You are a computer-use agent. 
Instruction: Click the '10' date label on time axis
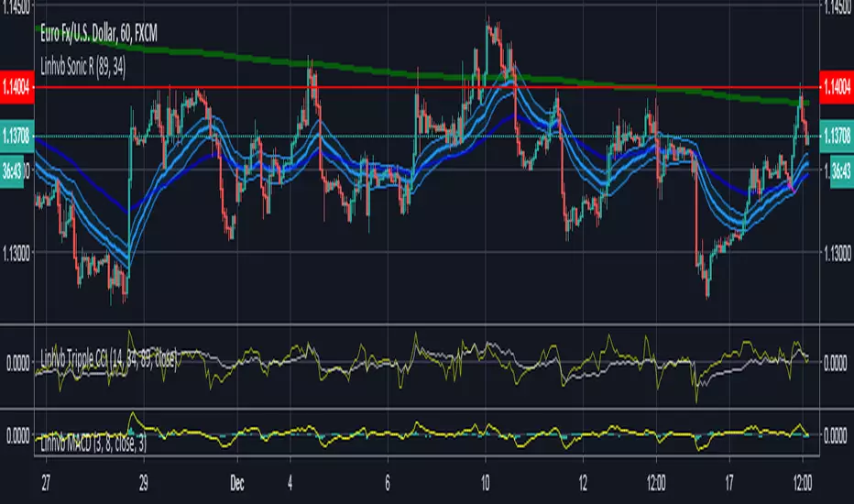pyautogui.click(x=486, y=483)
